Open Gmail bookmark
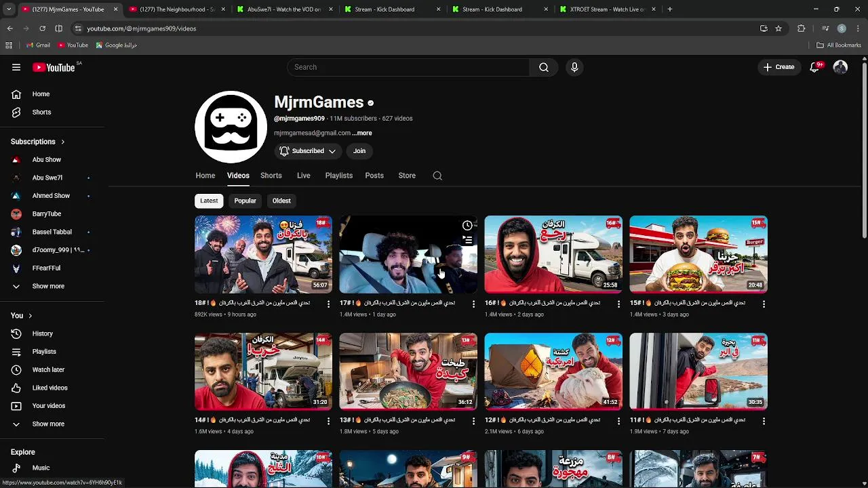 pos(38,45)
